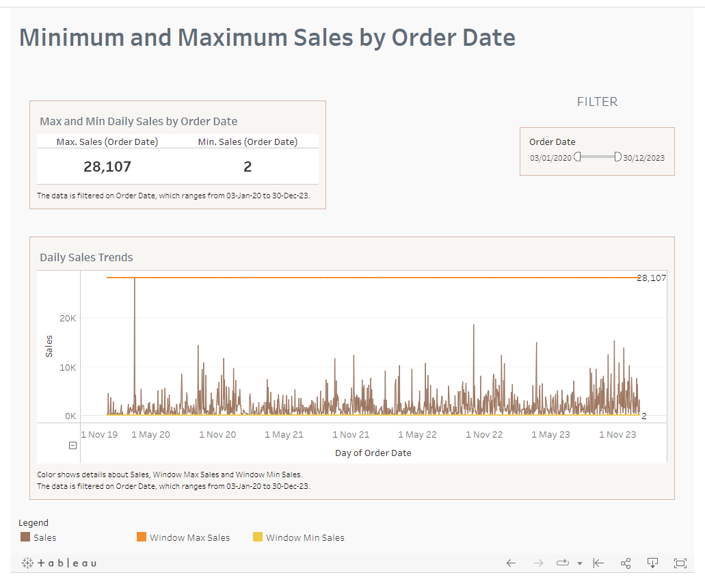Toggle Window Min Sales in the legend
The width and height of the screenshot is (705, 588).
pos(256,537)
